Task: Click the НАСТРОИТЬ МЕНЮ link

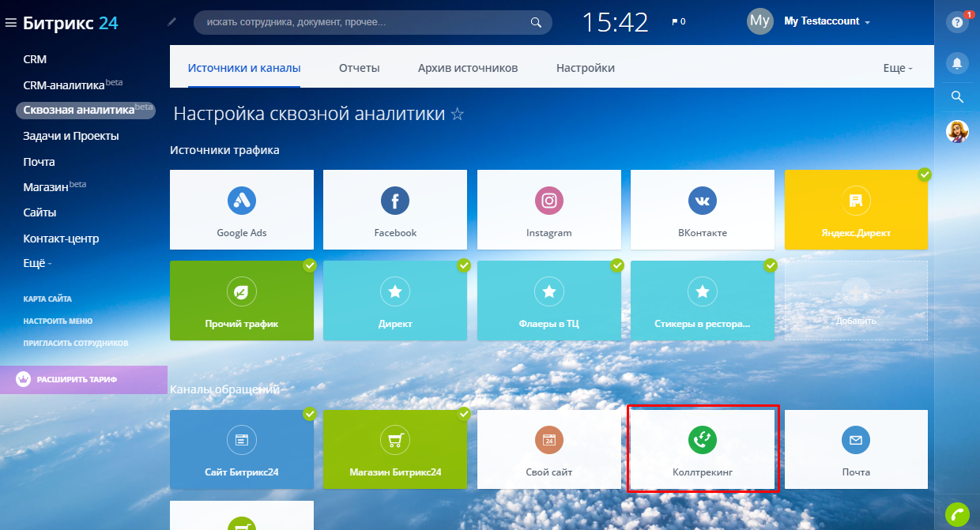Action: [58, 321]
